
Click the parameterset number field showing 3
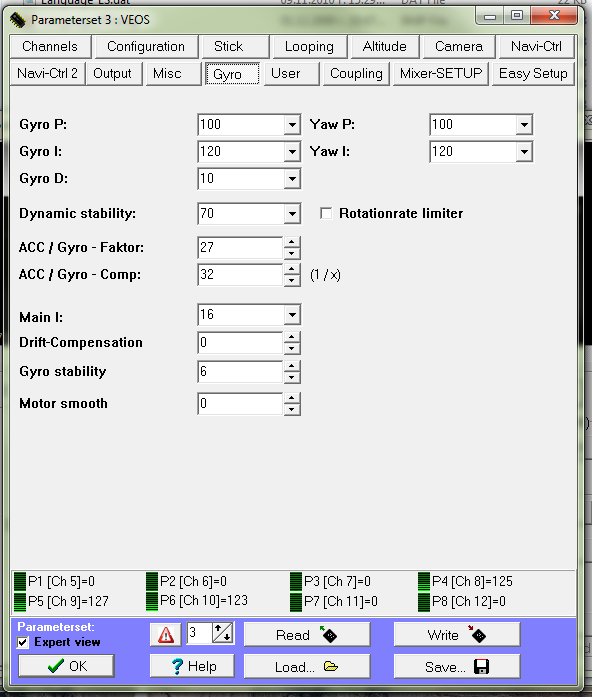click(199, 633)
